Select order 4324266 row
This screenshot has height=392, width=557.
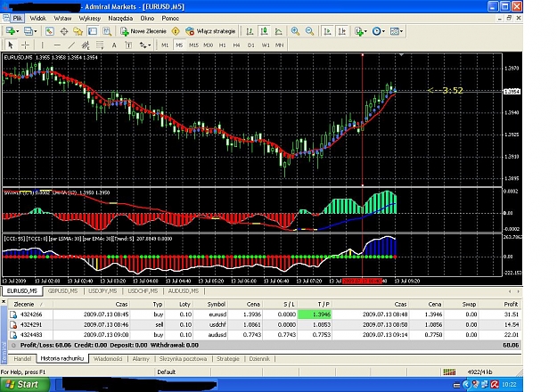coord(265,314)
